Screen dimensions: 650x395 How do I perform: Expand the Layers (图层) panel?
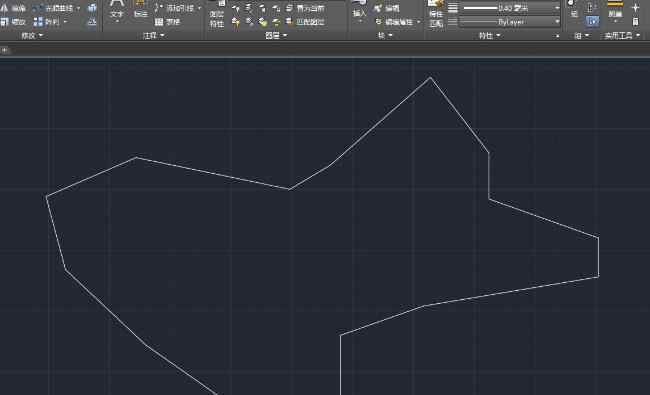coord(276,36)
